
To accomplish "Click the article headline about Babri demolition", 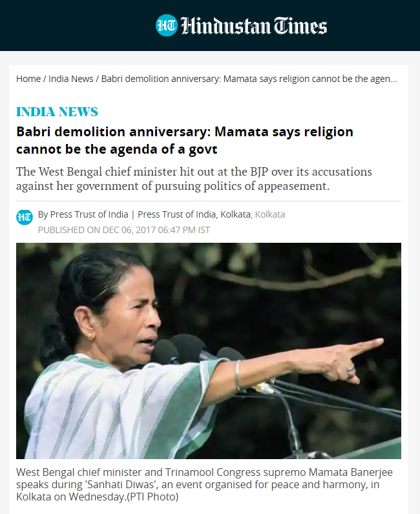I will point(185,140).
